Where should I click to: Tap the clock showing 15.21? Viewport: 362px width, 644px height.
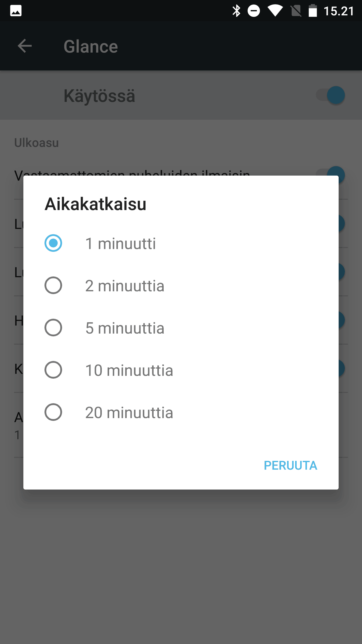(x=339, y=11)
